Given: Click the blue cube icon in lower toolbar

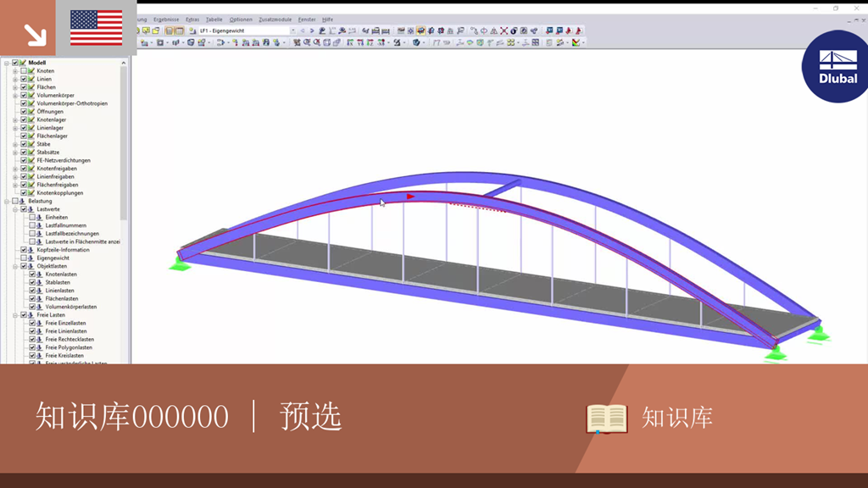Looking at the screenshot, I should pyautogui.click(x=415, y=42).
